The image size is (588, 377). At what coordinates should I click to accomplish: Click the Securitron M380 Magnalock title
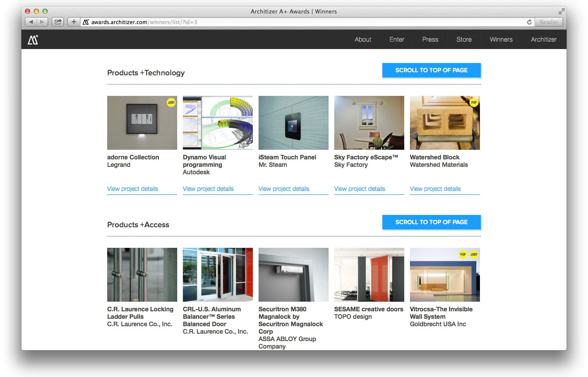tap(291, 320)
